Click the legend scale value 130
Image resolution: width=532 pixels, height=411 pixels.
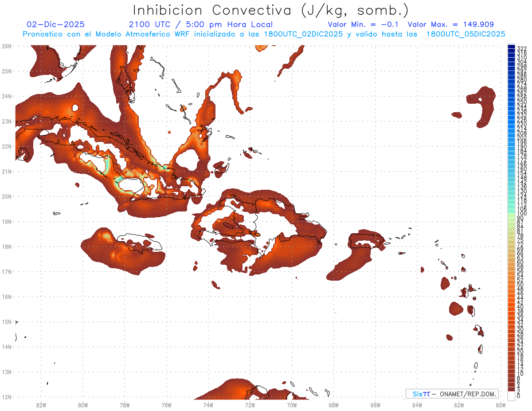click(521, 191)
